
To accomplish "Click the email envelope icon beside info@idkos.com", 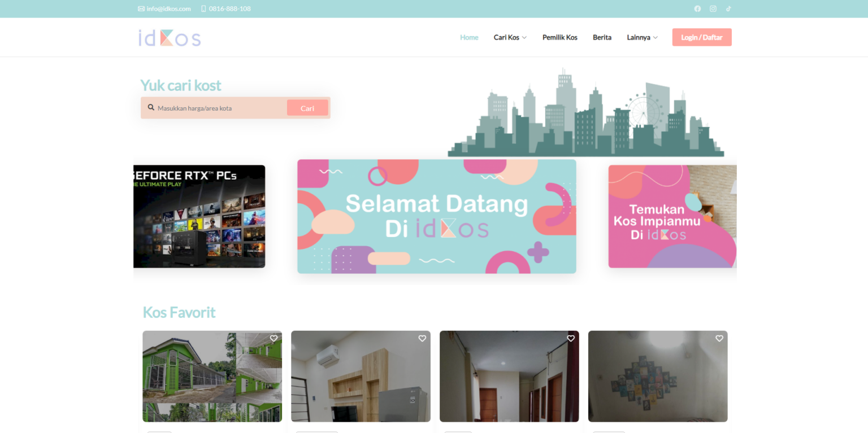I will coord(140,8).
